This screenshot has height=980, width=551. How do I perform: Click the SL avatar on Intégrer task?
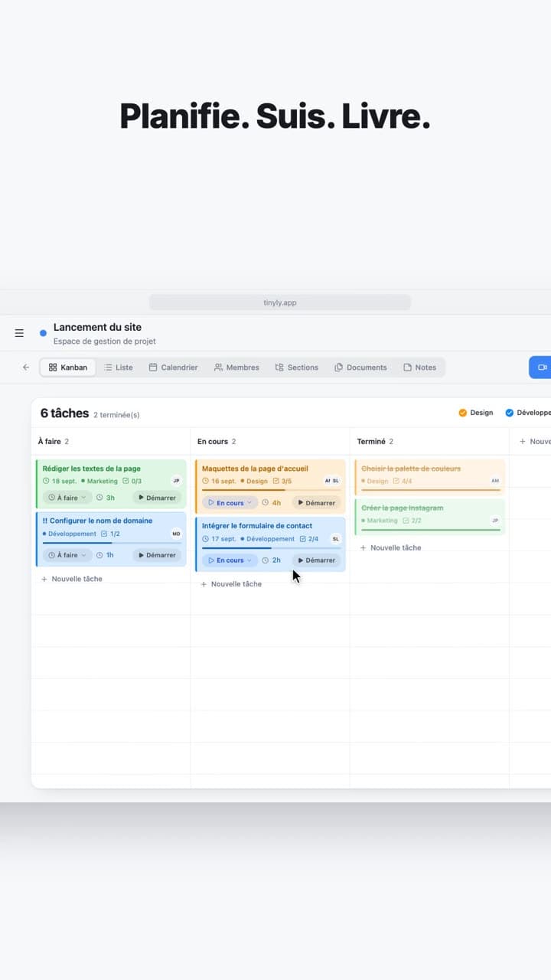tap(335, 539)
